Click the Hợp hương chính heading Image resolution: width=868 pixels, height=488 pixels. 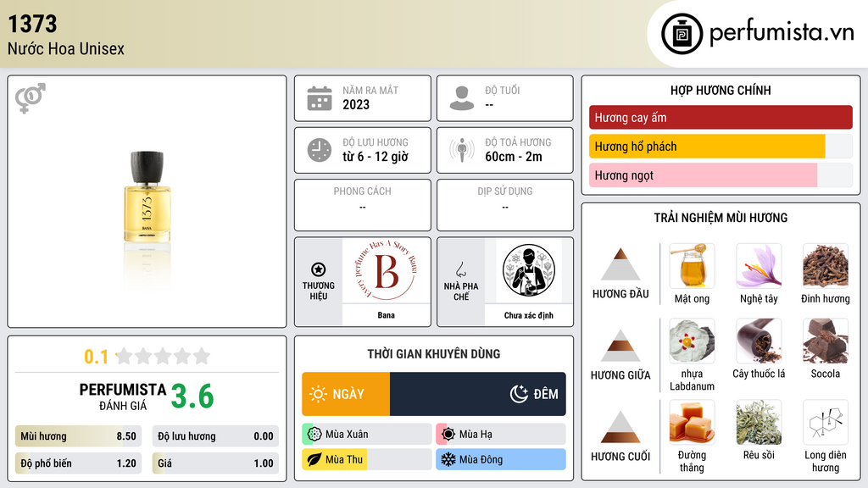(721, 90)
